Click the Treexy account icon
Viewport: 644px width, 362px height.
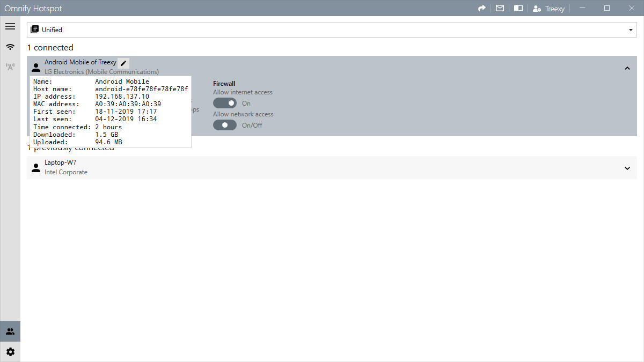click(x=537, y=8)
